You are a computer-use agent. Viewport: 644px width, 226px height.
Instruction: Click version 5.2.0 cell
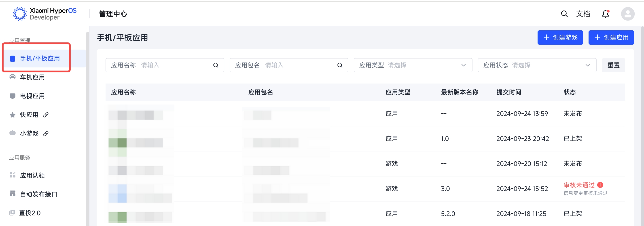click(x=448, y=213)
